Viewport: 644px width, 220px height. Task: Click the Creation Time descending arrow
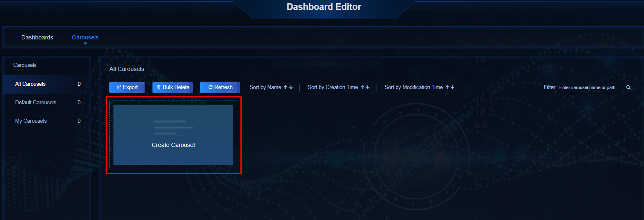coord(368,87)
